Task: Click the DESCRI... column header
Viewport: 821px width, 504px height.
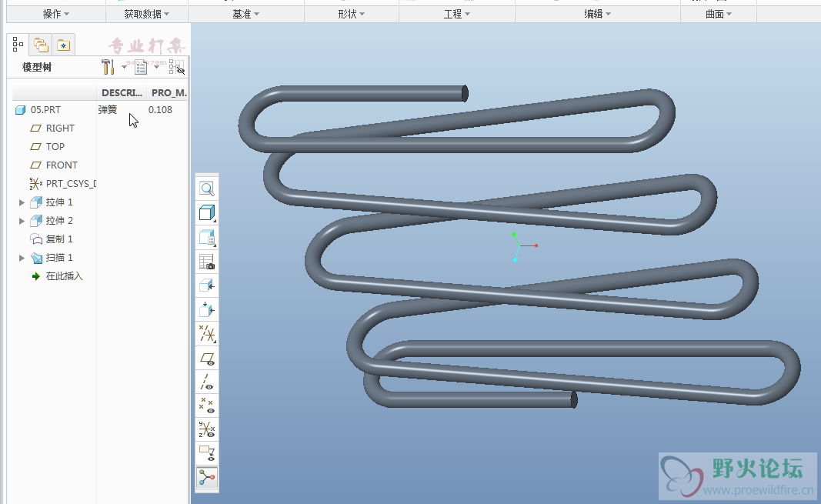Action: (122, 92)
